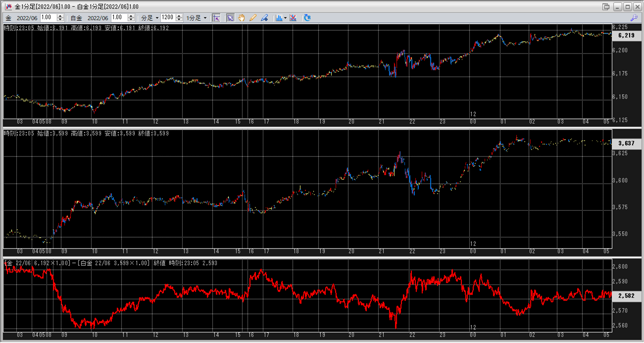Select the arrow pointer tool
This screenshot has height=343, width=644.
point(230,18)
